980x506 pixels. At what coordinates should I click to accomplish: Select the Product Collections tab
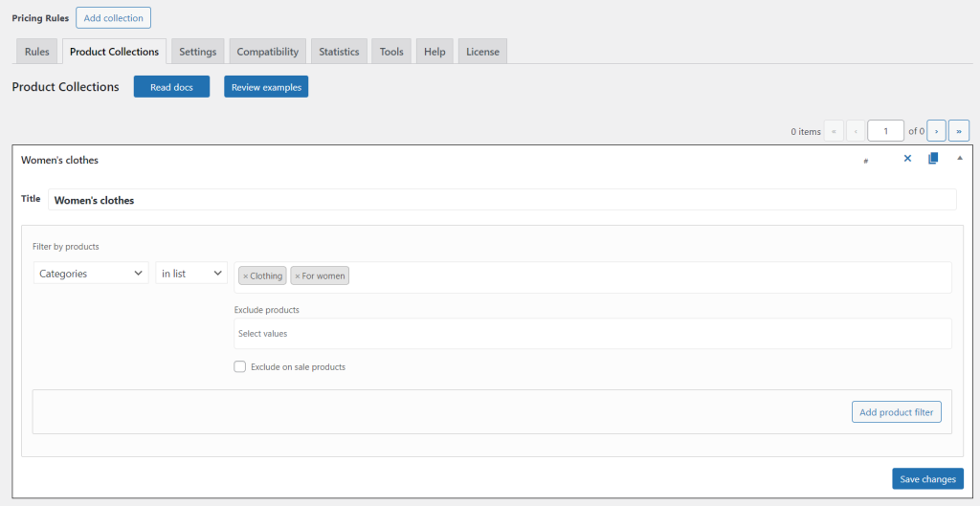pos(115,52)
